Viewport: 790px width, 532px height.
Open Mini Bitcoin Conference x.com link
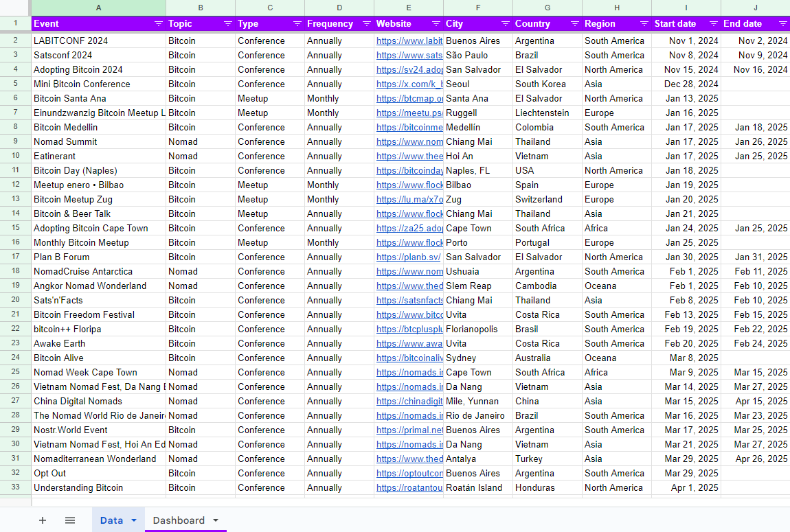pyautogui.click(x=409, y=84)
